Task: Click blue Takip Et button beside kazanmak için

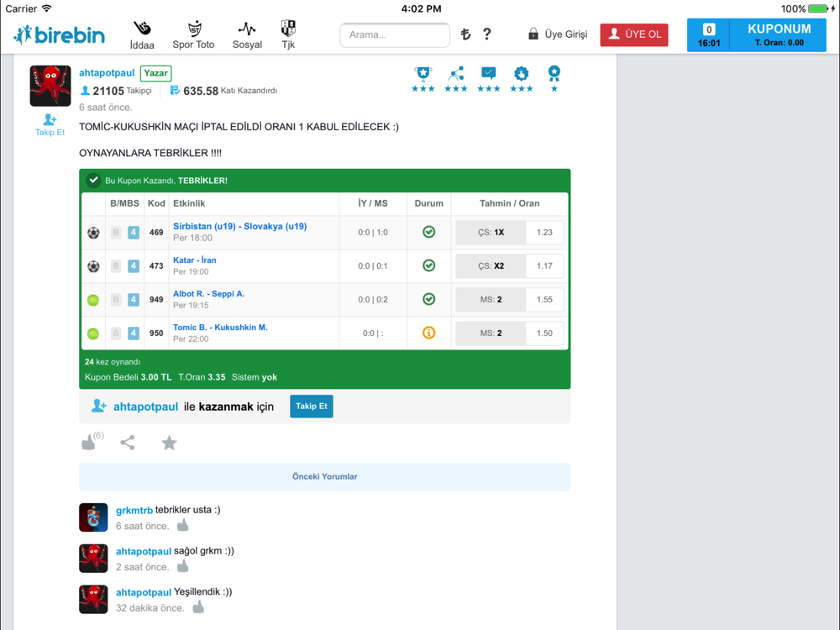Action: coord(312,406)
